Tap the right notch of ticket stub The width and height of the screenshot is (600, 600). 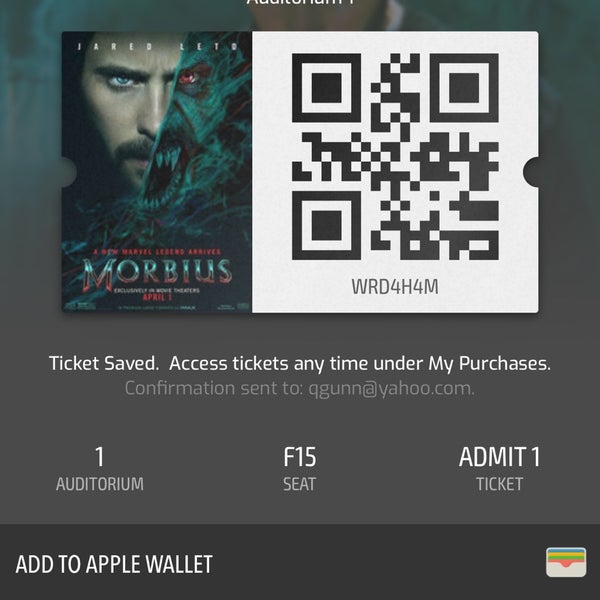point(532,172)
